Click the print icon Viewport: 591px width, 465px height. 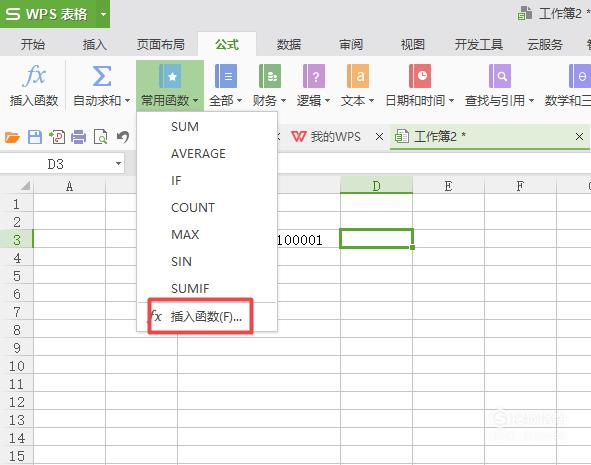(x=78, y=137)
